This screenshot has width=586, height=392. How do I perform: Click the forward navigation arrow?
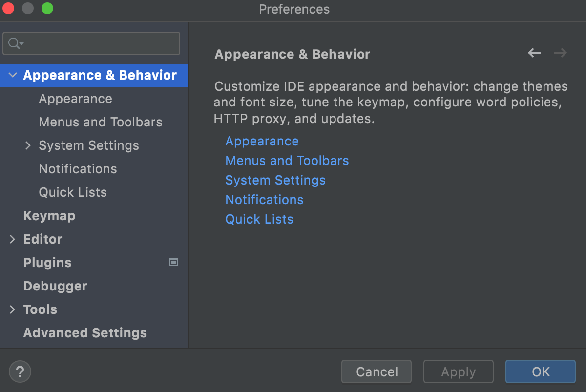coord(561,54)
